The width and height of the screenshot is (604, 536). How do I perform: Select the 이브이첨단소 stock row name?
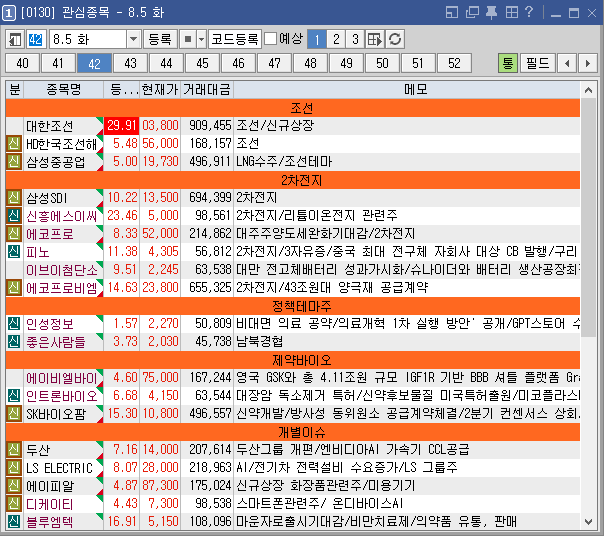coord(62,270)
